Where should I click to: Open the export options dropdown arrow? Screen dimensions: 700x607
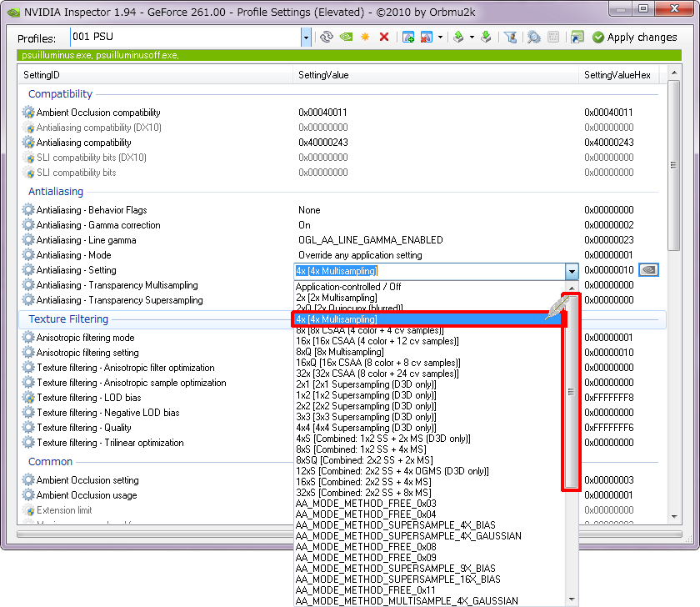tap(472, 37)
